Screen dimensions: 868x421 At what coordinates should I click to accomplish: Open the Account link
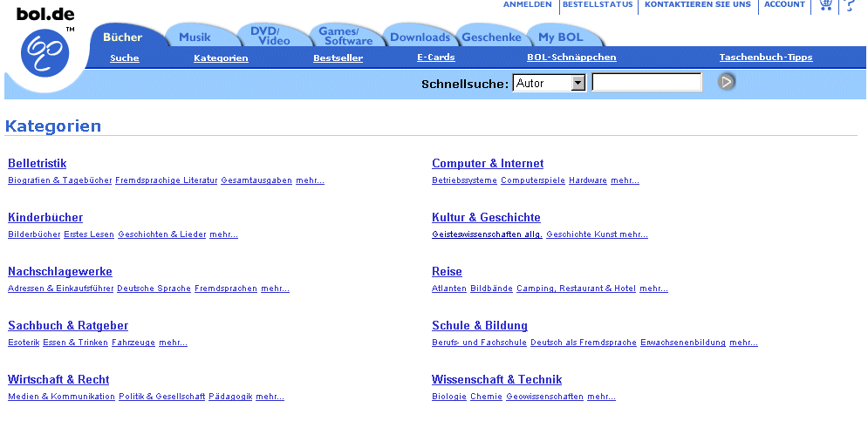[x=784, y=4]
